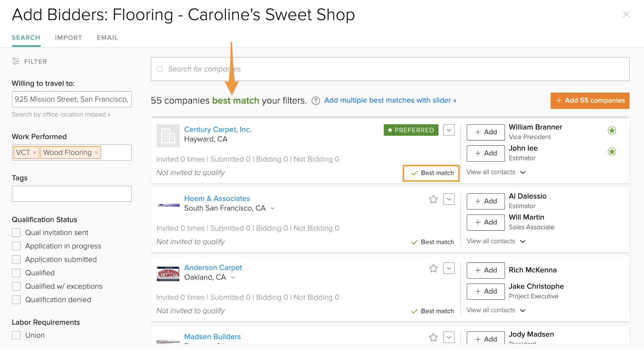The image size is (644, 349).
Task: Check the Qualified status checkbox
Action: pyautogui.click(x=16, y=273)
